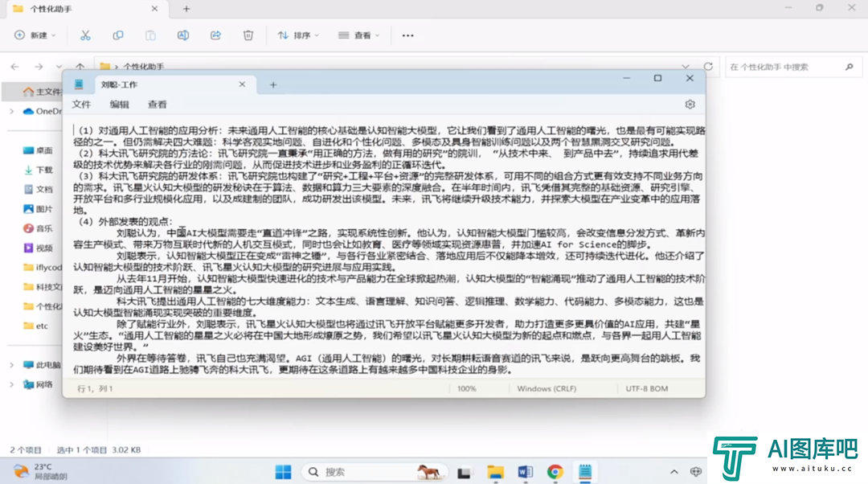
Task: Go back using File Explorer back arrow
Action: click(x=15, y=67)
